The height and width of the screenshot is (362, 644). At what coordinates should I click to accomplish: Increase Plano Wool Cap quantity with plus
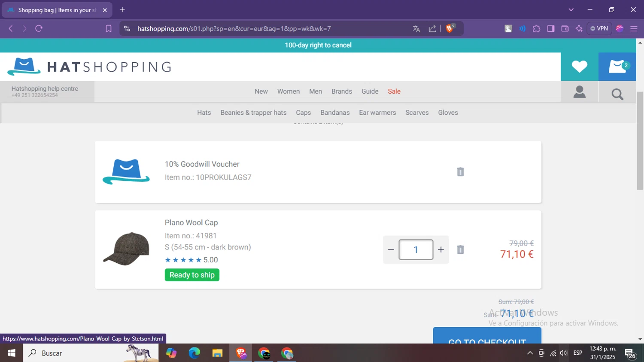441,249
